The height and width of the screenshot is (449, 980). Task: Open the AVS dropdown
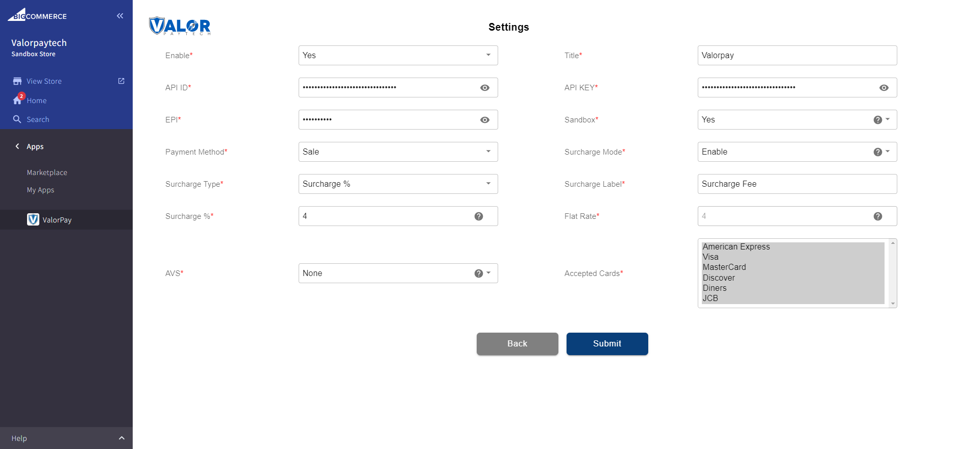398,273
